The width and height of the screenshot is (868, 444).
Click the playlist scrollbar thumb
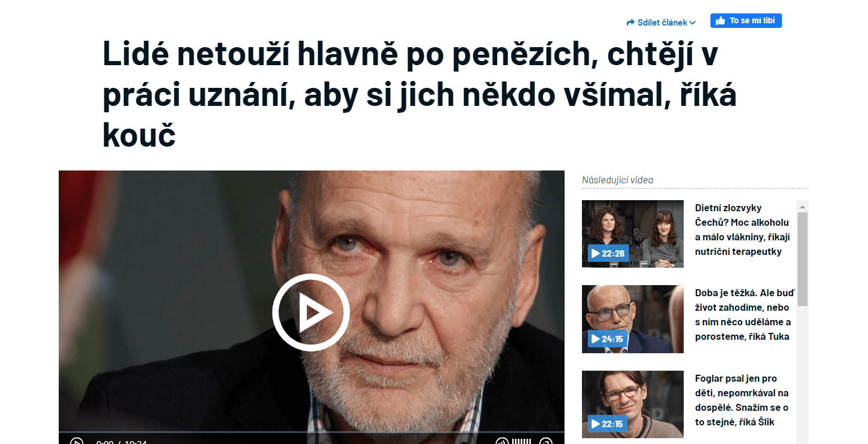tap(802, 259)
